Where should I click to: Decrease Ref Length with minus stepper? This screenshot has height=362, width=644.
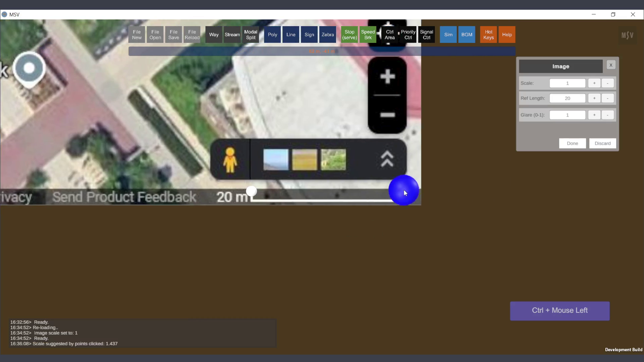607,98
